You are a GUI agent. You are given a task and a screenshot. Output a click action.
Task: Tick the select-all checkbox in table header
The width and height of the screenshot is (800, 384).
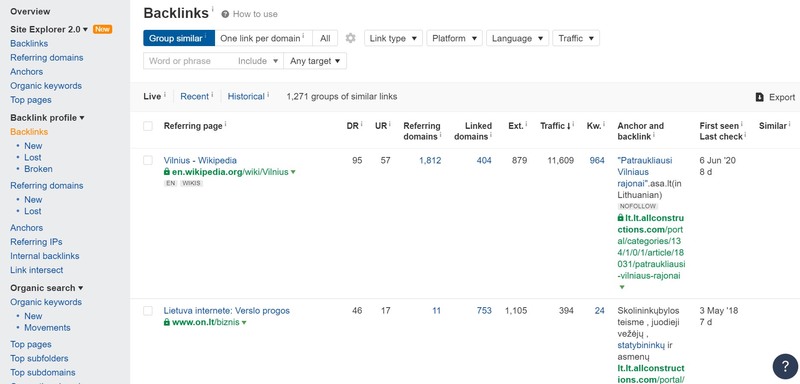coord(148,126)
